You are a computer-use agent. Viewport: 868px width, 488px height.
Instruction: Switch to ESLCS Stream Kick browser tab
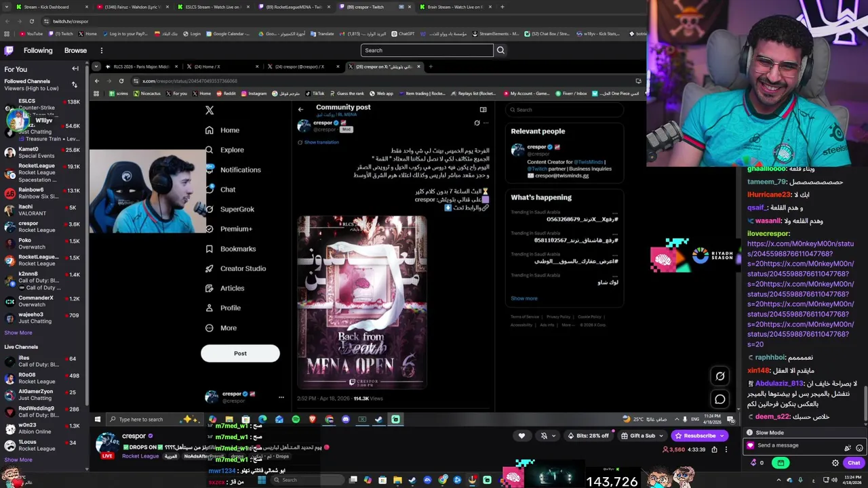click(212, 7)
